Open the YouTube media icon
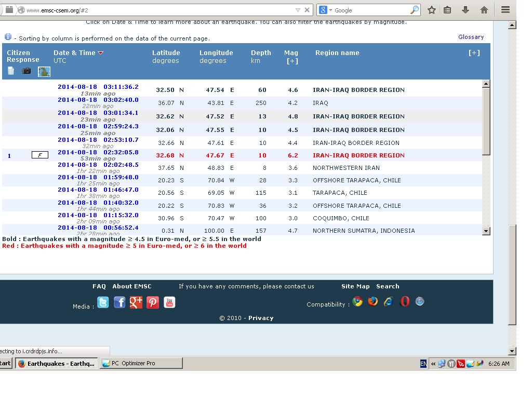The height and width of the screenshot is (399, 532). 169,302
